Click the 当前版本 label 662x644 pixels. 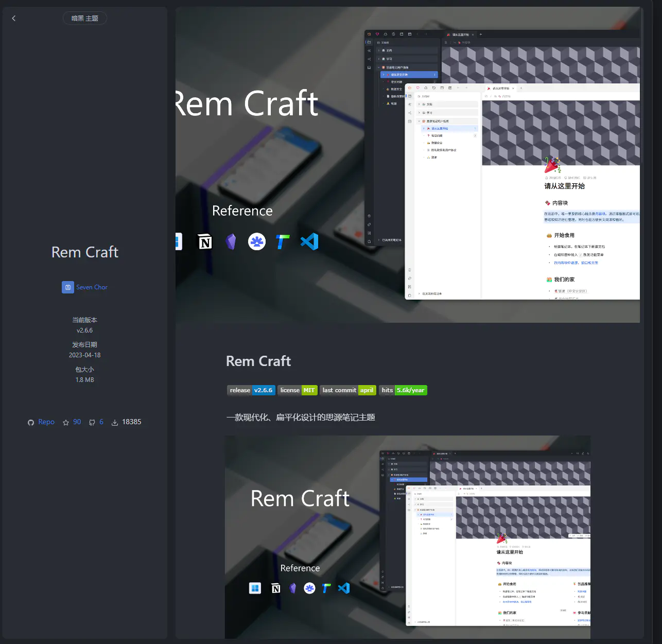click(x=85, y=320)
